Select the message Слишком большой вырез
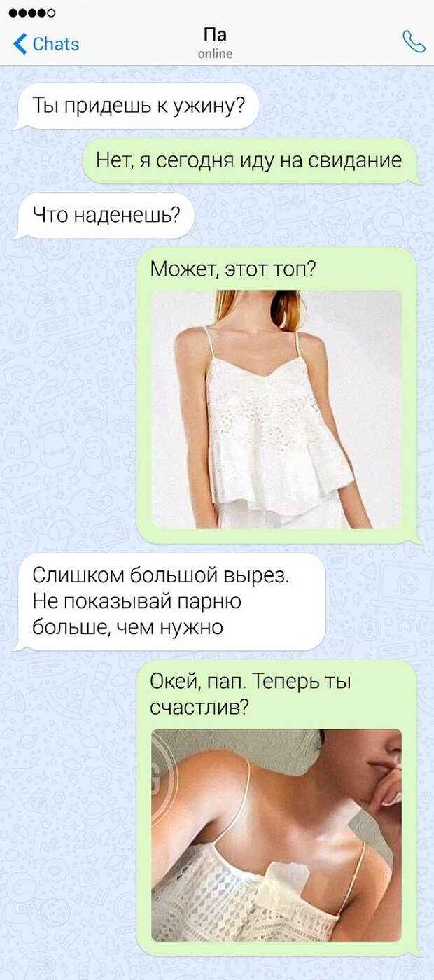Screen dimensions: 434x980 click(171, 603)
